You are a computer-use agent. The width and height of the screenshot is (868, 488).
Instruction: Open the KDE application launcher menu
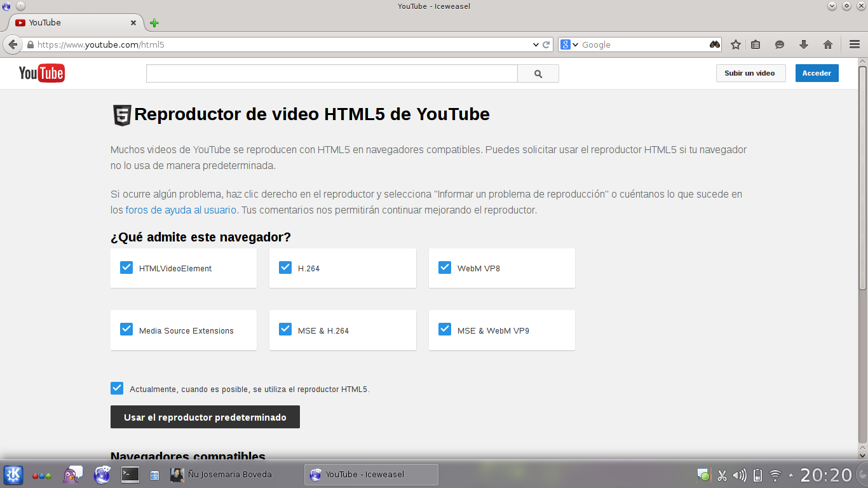(x=14, y=475)
